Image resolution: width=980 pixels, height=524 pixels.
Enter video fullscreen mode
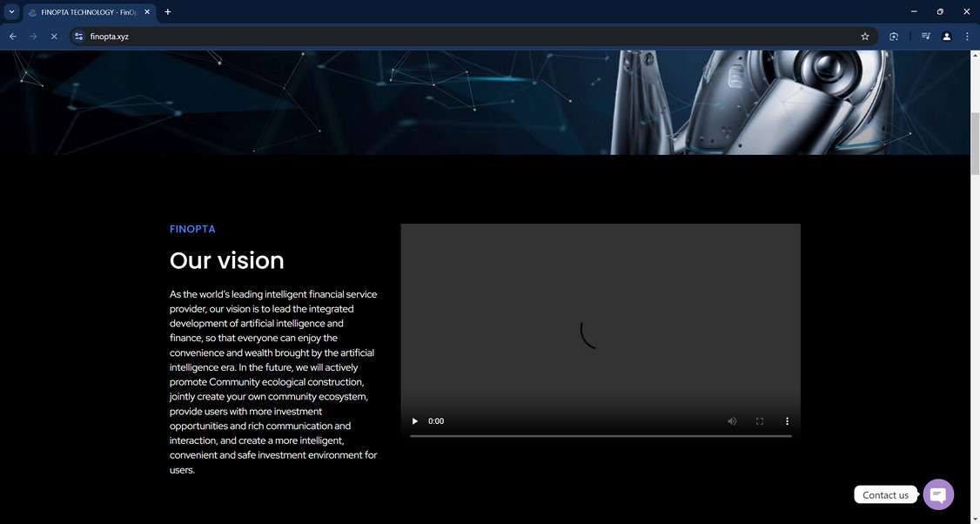760,421
